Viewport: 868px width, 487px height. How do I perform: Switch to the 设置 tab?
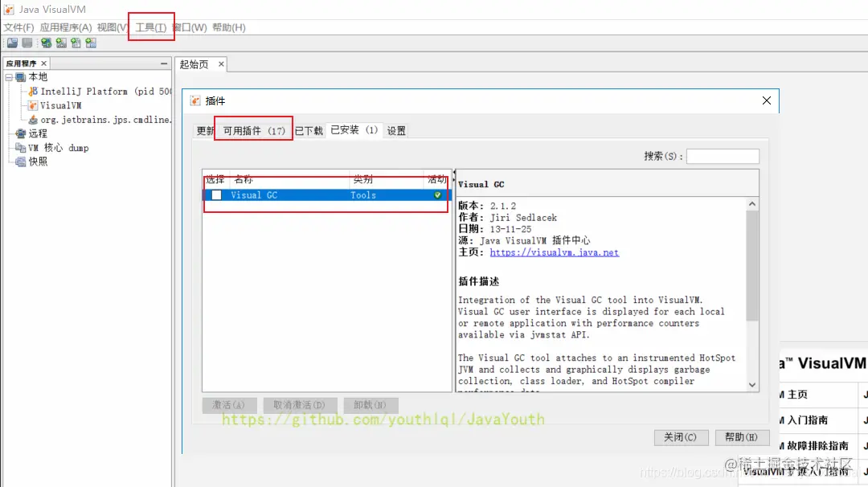coord(396,131)
